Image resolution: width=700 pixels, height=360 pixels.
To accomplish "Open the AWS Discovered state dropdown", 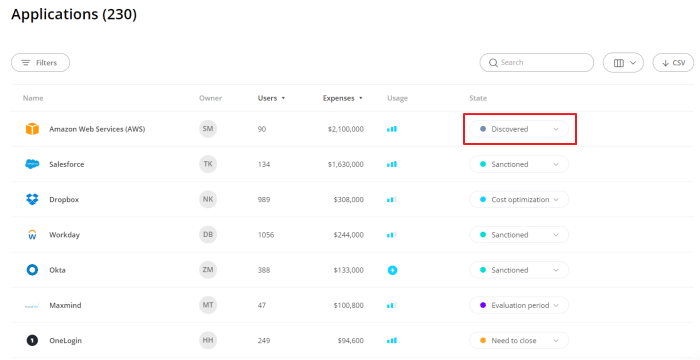I will coord(519,129).
